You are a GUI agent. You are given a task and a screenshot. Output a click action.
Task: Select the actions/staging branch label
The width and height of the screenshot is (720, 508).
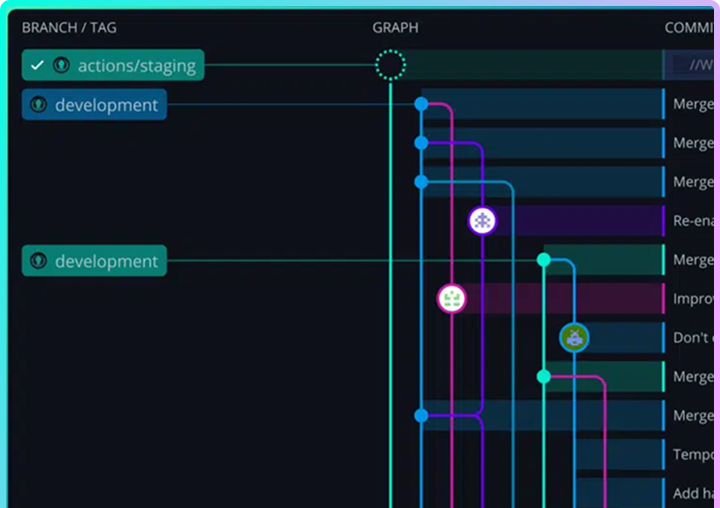coord(137,66)
